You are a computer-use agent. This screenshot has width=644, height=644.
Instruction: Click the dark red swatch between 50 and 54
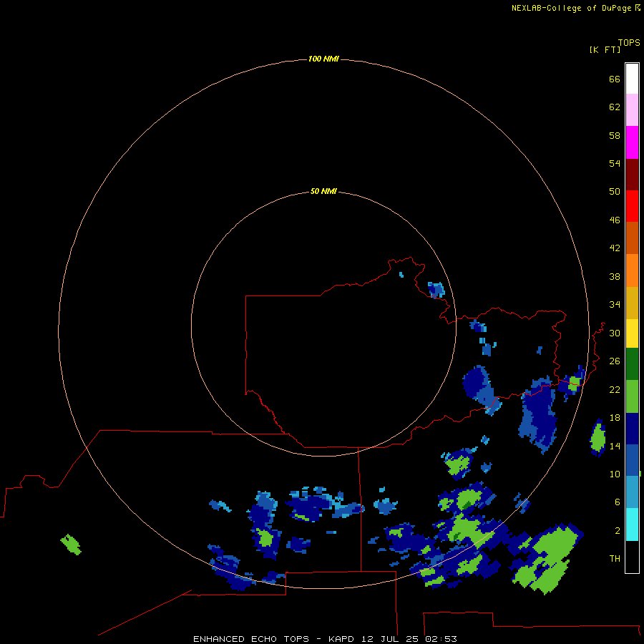click(x=632, y=175)
